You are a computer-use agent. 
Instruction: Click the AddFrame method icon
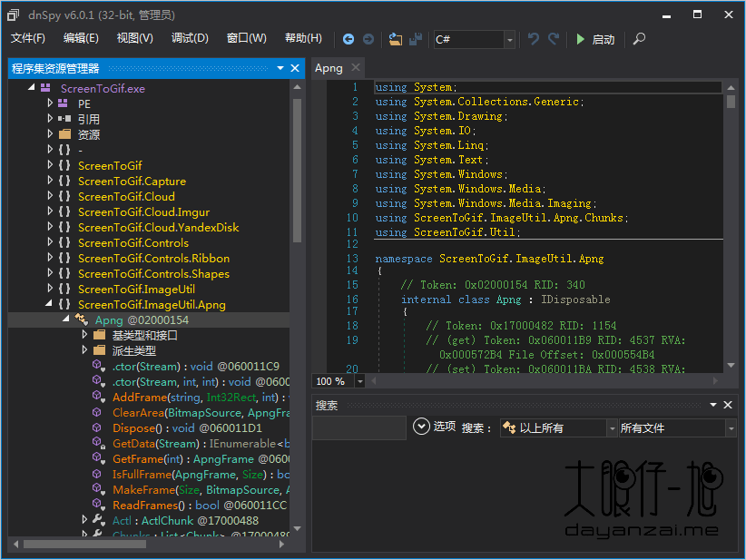pyautogui.click(x=99, y=397)
